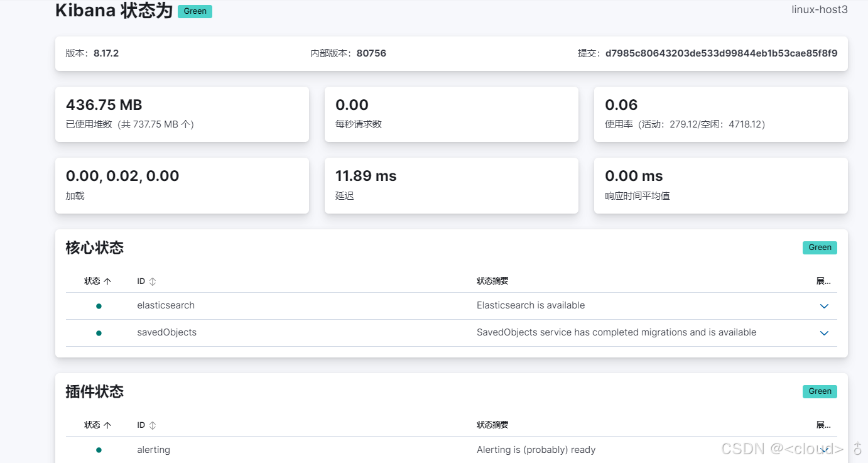Click the Green badge beside Kibana 状态为
The image size is (868, 463).
[x=195, y=11]
